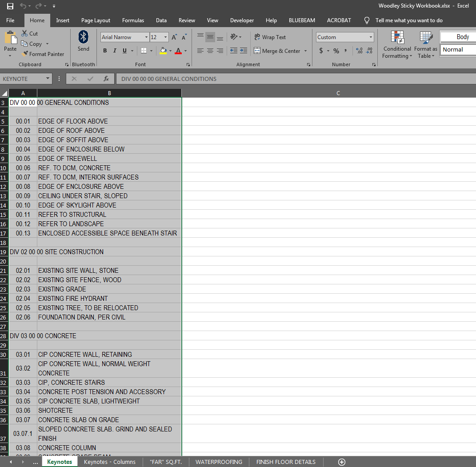Click the Paste icon
The height and width of the screenshot is (467, 476).
pyautogui.click(x=10, y=38)
